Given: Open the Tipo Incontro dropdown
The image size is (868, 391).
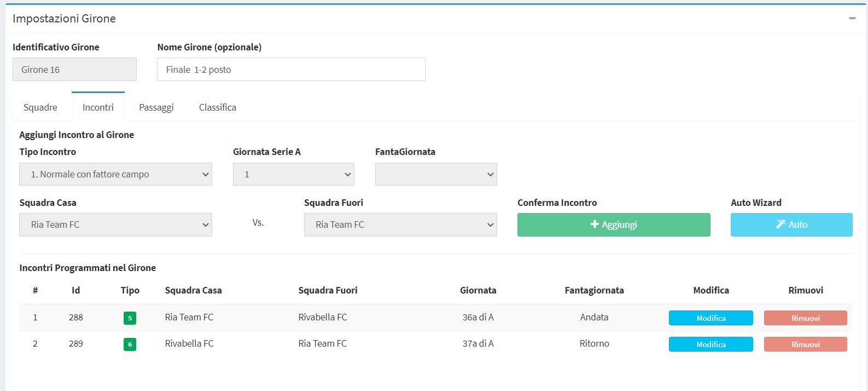Looking at the screenshot, I should point(115,174).
